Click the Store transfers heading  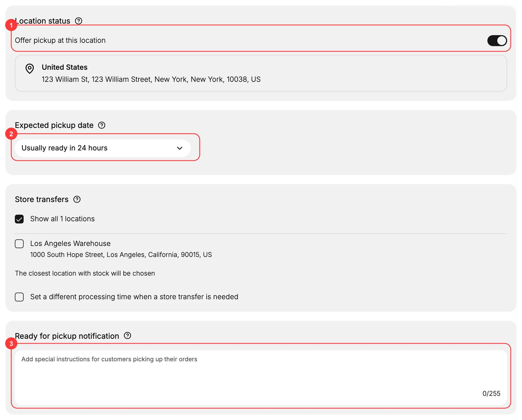click(42, 199)
